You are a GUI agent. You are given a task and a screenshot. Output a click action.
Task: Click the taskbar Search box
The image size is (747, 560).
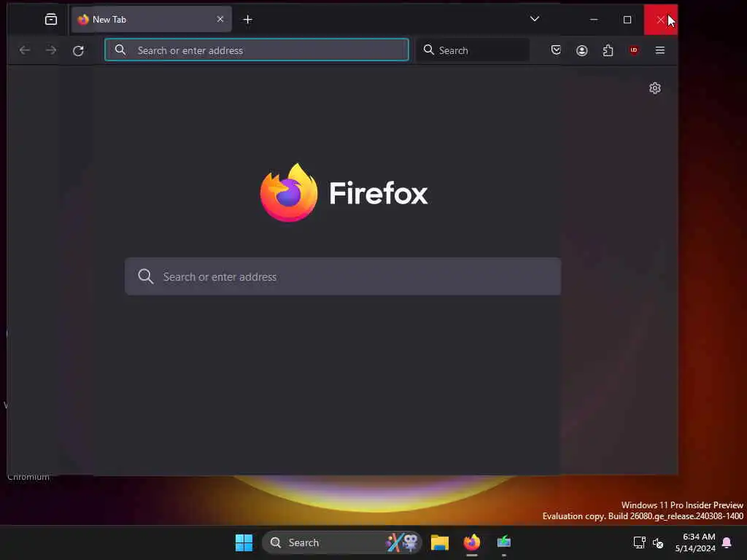point(342,542)
